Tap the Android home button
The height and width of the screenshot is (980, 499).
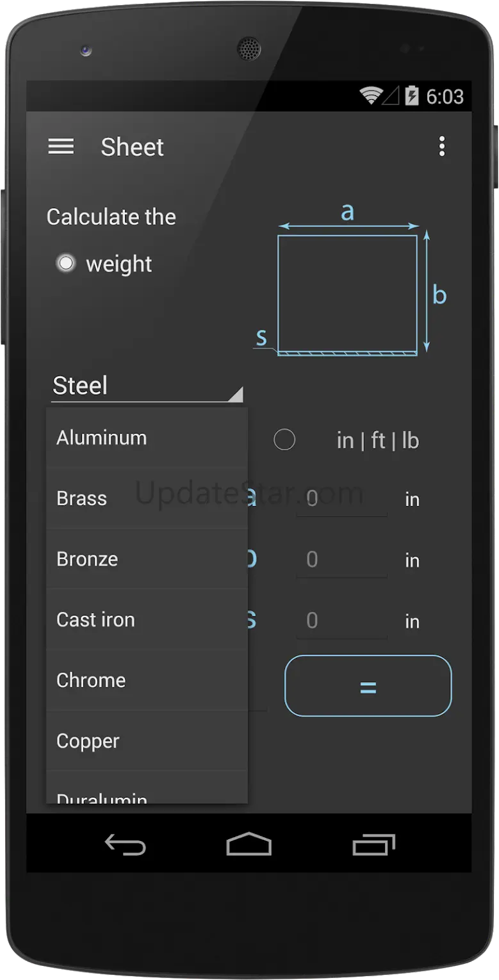point(249,844)
